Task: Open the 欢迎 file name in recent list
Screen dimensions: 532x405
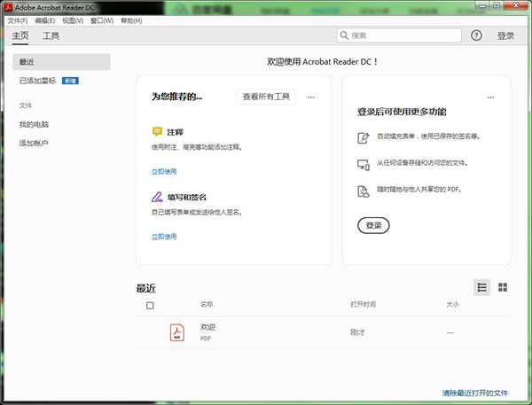Action: tap(207, 327)
